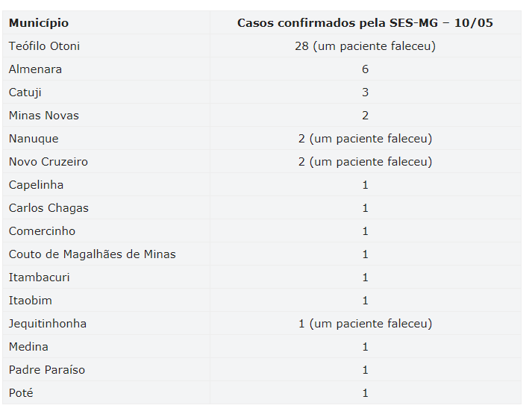Click the Novo Cruzeiro cell
This screenshot has height=417, width=532.
[48, 162]
